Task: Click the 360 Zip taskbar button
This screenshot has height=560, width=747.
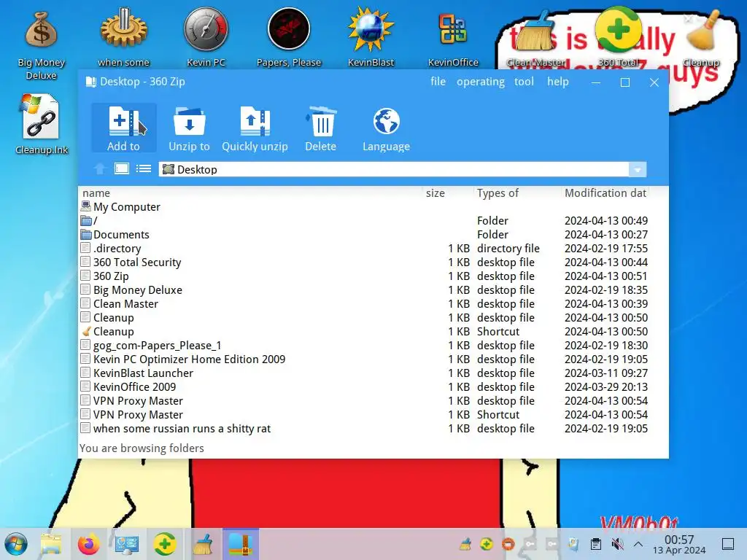Action: [x=241, y=544]
